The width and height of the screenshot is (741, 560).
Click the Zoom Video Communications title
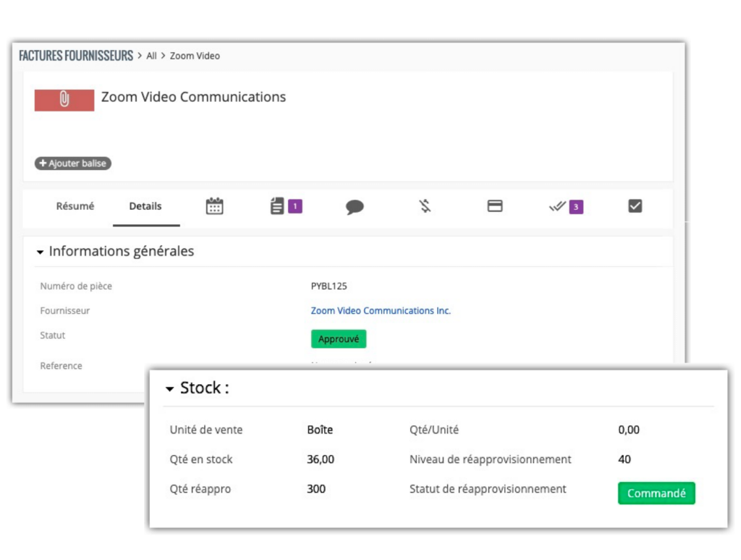(194, 97)
